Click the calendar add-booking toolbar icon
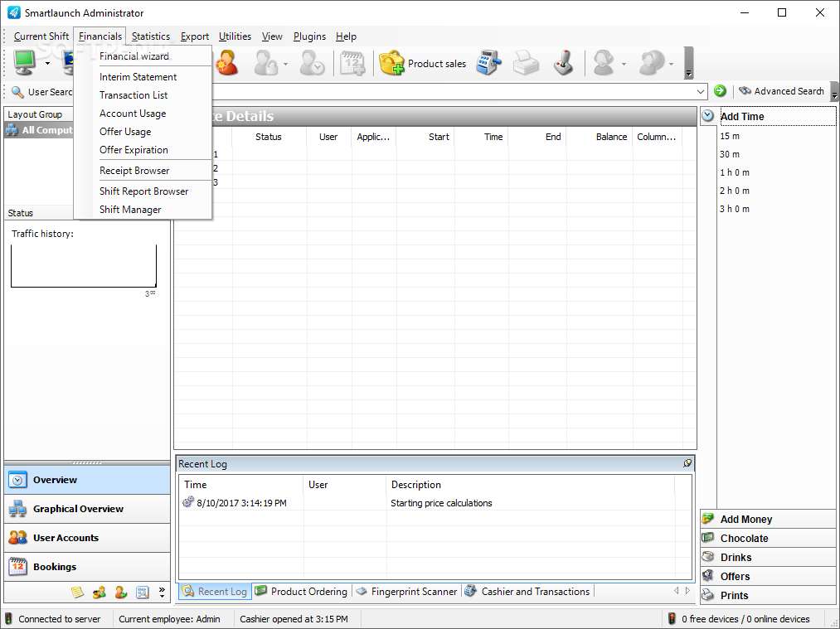Image resolution: width=840 pixels, height=629 pixels. coord(352,63)
